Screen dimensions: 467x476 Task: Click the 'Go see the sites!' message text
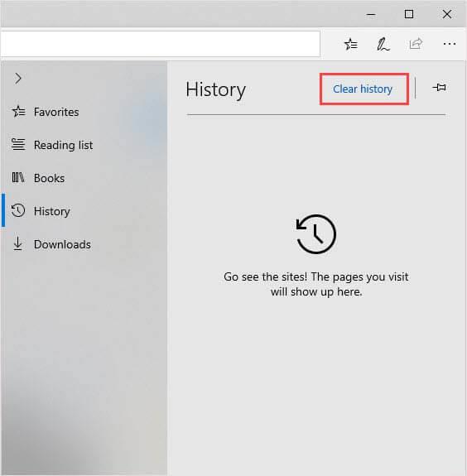(316, 284)
